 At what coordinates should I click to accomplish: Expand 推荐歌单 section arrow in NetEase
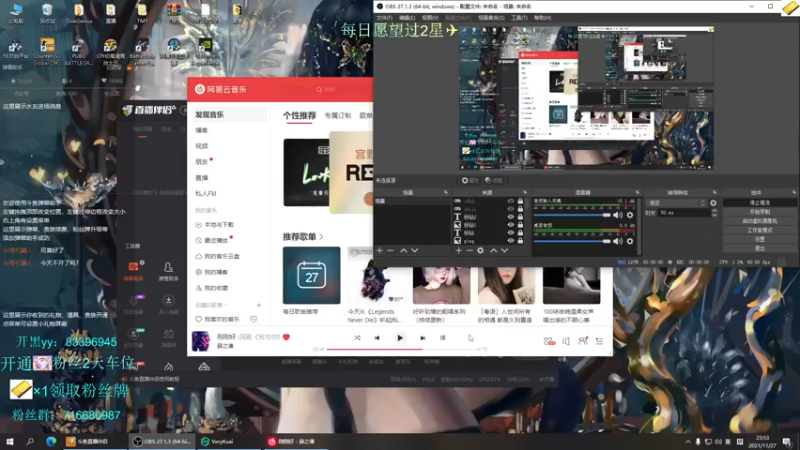point(321,237)
